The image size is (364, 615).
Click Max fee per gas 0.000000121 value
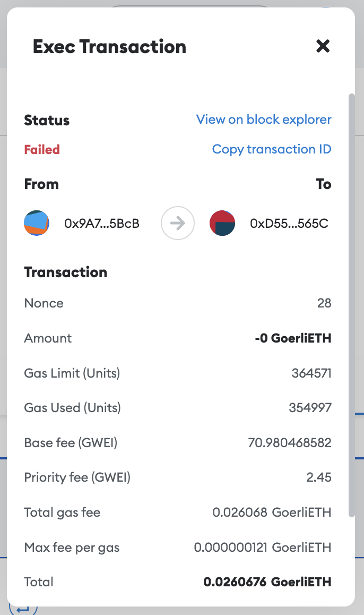click(x=263, y=547)
